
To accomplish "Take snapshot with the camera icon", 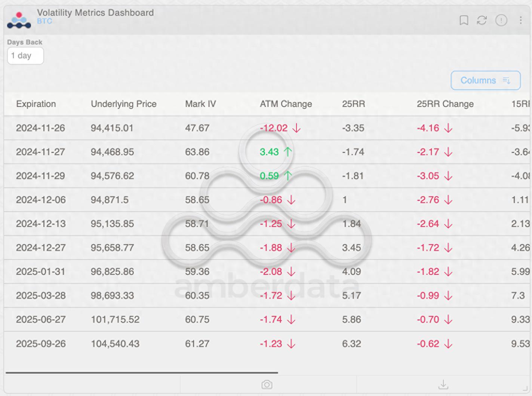I will (x=267, y=384).
